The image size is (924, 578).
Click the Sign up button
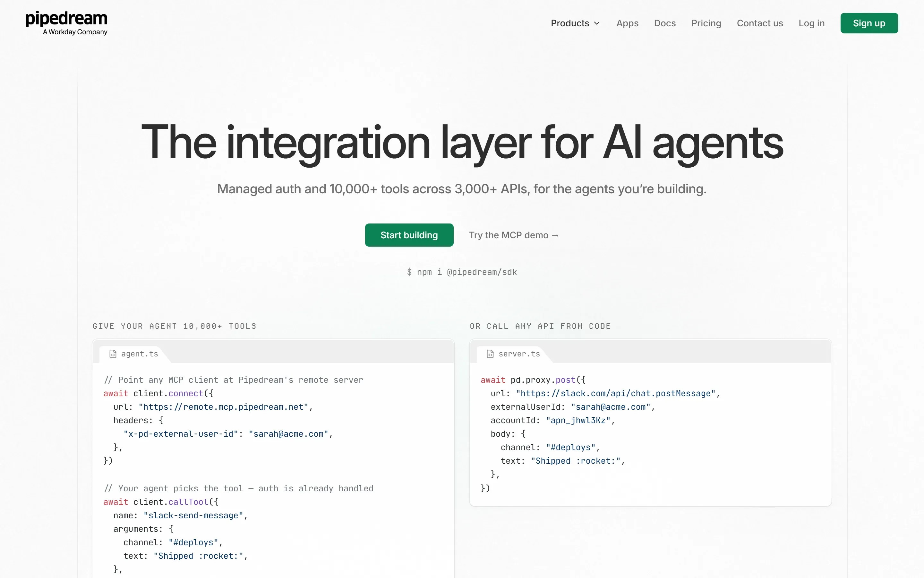(869, 23)
